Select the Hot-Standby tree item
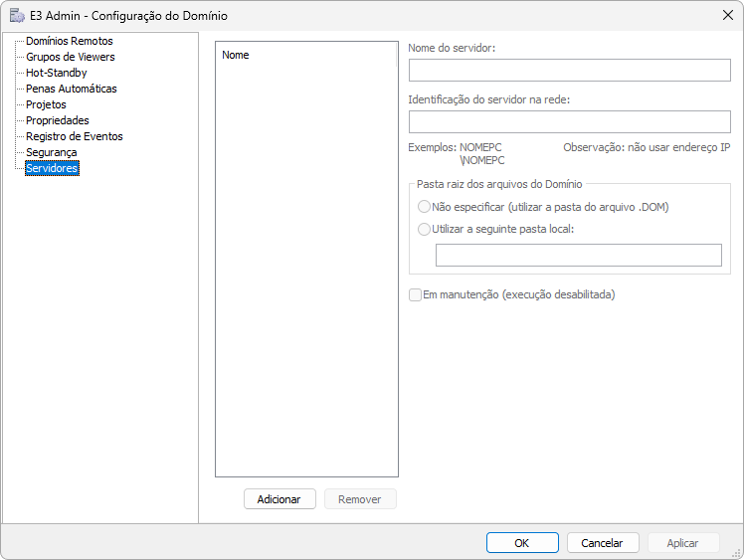This screenshot has height=560, width=744. [x=56, y=73]
